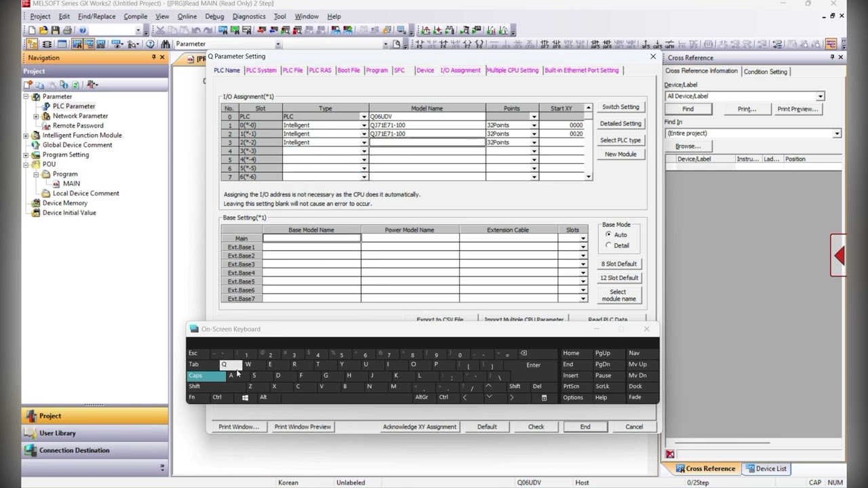868x488 pixels.
Task: Open the Find In (Entire project) dropdown
Action: [837, 134]
